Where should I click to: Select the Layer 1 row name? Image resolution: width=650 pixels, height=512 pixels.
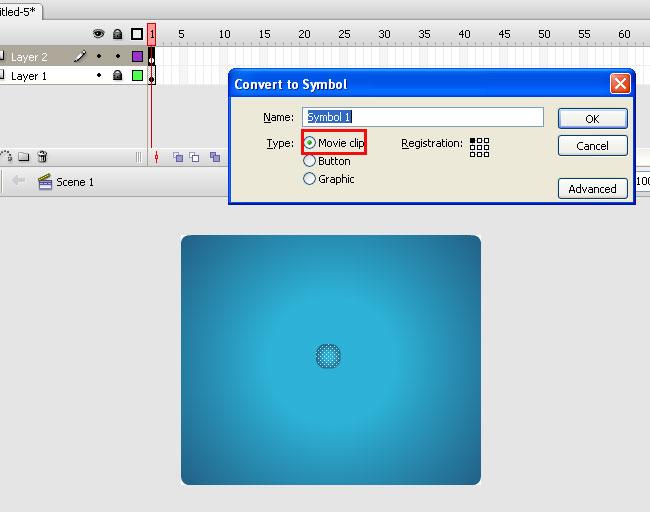[29, 76]
